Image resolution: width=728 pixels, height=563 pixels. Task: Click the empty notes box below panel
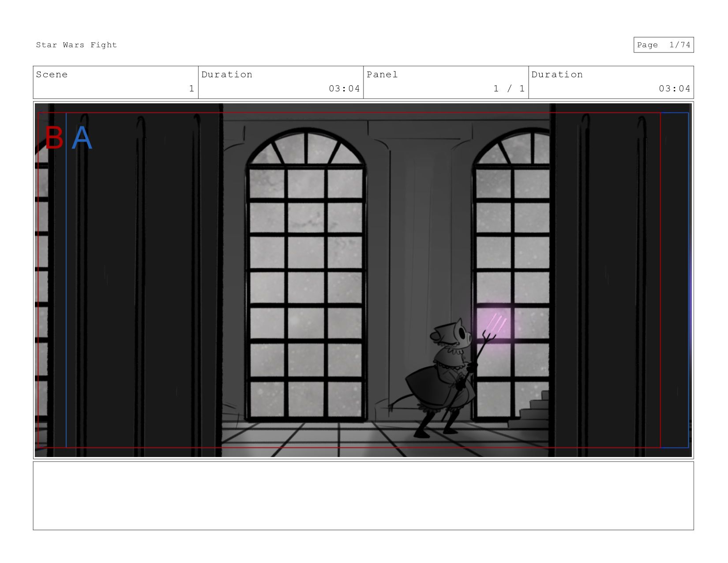363,496
